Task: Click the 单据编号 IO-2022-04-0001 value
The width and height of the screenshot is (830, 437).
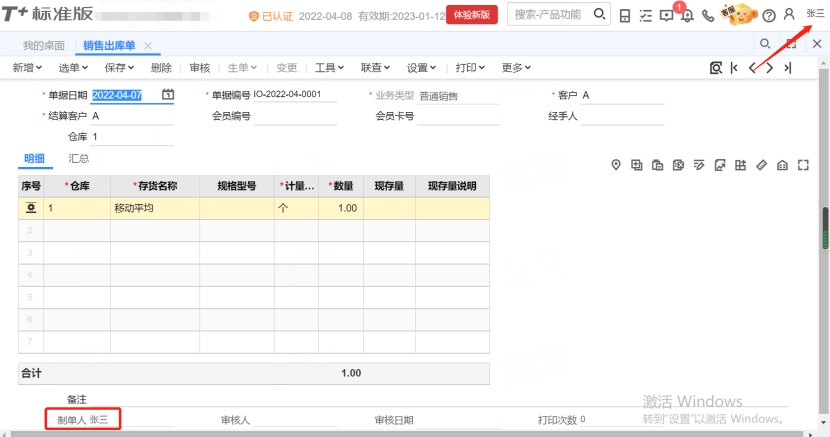Action: click(287, 94)
